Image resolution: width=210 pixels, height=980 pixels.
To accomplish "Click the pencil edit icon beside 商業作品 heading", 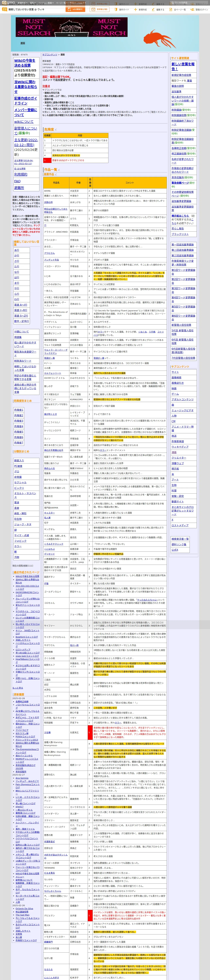I will pos(56,174).
